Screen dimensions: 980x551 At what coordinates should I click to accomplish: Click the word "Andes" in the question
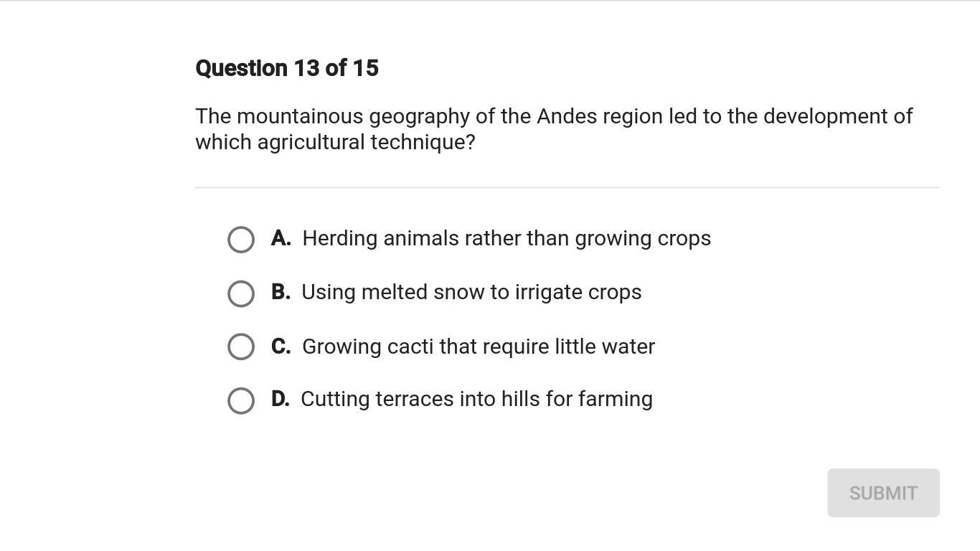coord(566,116)
